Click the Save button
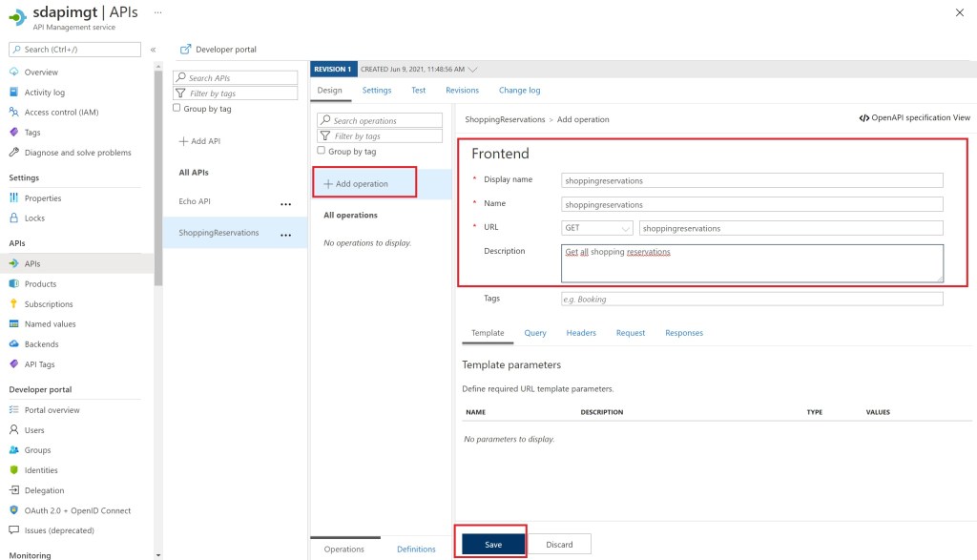The width and height of the screenshot is (977, 560). coord(492,544)
